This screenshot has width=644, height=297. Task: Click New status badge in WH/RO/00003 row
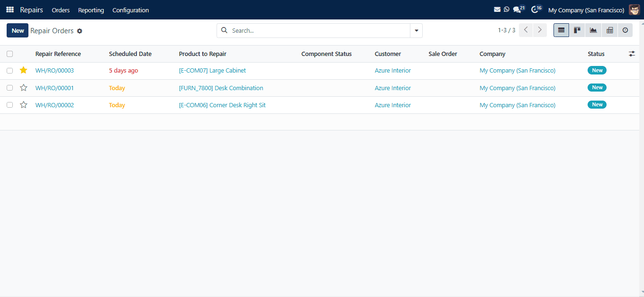pyautogui.click(x=597, y=70)
